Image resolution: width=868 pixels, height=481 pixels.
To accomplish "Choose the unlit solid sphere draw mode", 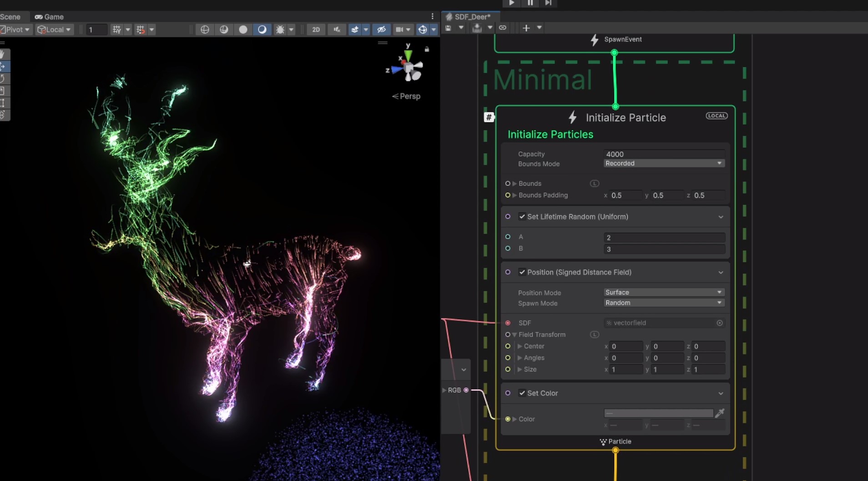I will click(x=243, y=30).
